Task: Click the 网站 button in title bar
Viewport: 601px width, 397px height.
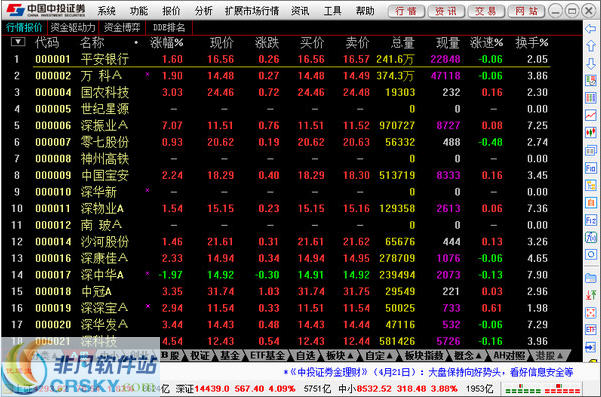Action: point(526,11)
